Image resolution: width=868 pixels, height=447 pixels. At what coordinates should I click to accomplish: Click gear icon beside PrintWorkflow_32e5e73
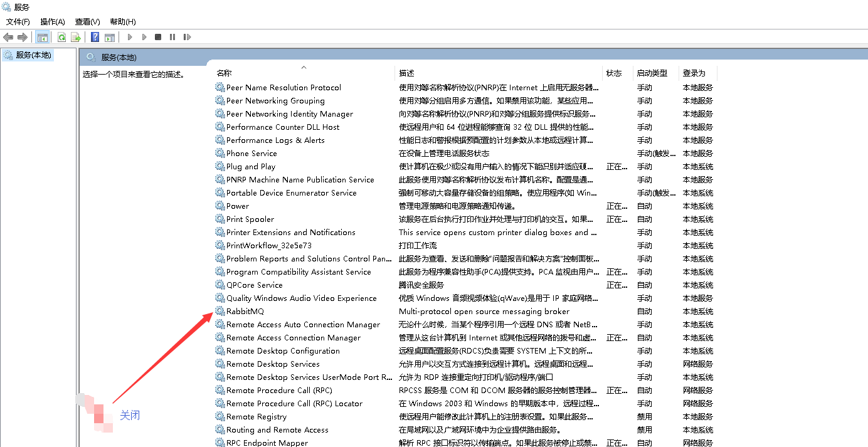click(220, 245)
